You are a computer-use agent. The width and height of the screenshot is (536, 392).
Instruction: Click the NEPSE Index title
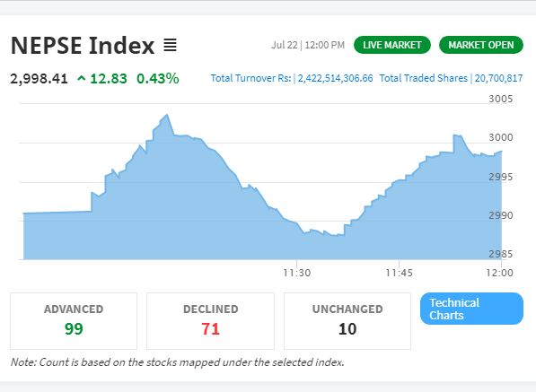[83, 45]
